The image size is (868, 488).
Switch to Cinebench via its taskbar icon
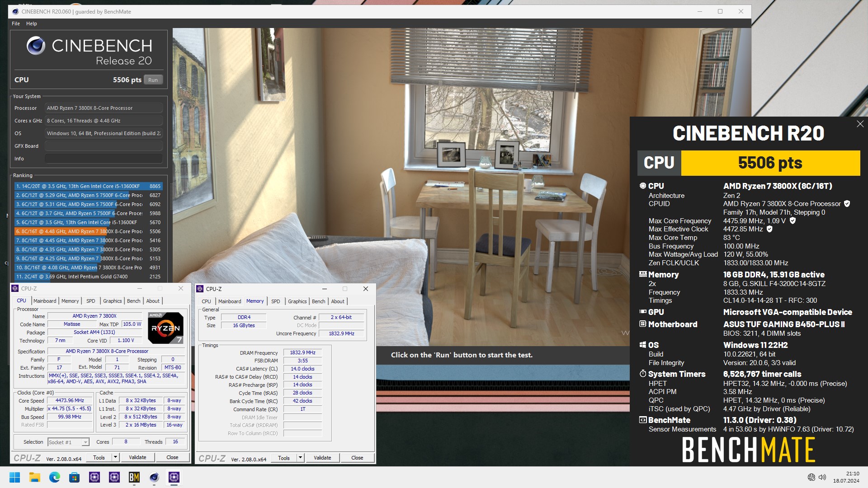coord(154,477)
